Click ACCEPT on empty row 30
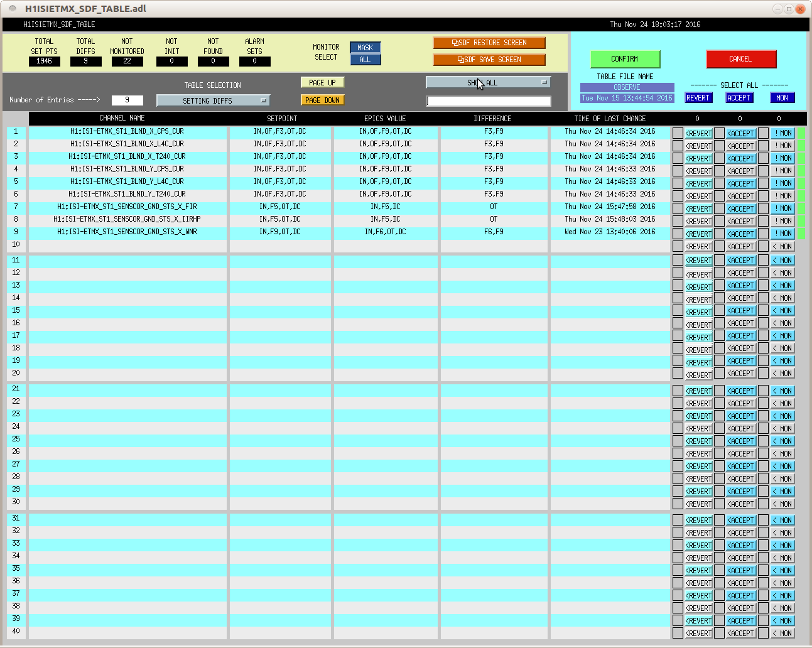 click(x=741, y=504)
